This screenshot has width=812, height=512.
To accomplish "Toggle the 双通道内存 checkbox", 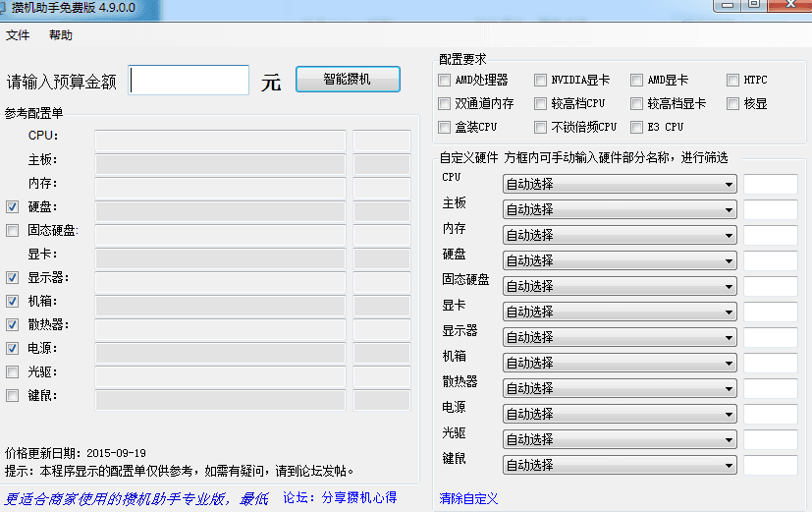I will tap(446, 103).
